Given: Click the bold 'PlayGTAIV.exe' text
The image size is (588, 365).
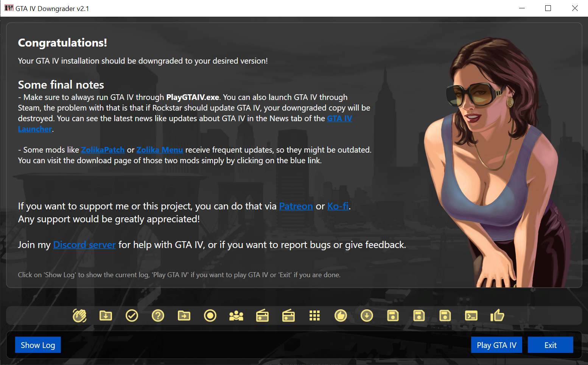Looking at the screenshot, I should [x=193, y=97].
